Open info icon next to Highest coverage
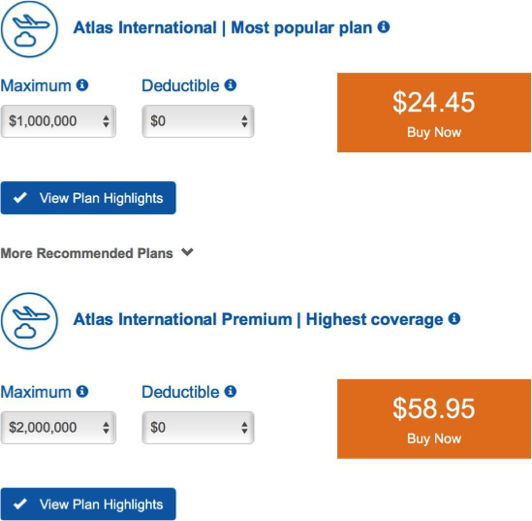 (454, 319)
